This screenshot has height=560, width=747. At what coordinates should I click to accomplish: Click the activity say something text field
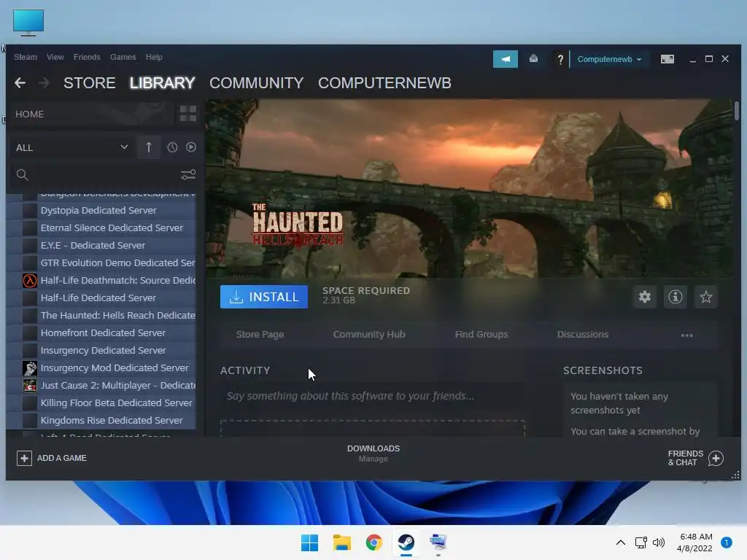(373, 396)
